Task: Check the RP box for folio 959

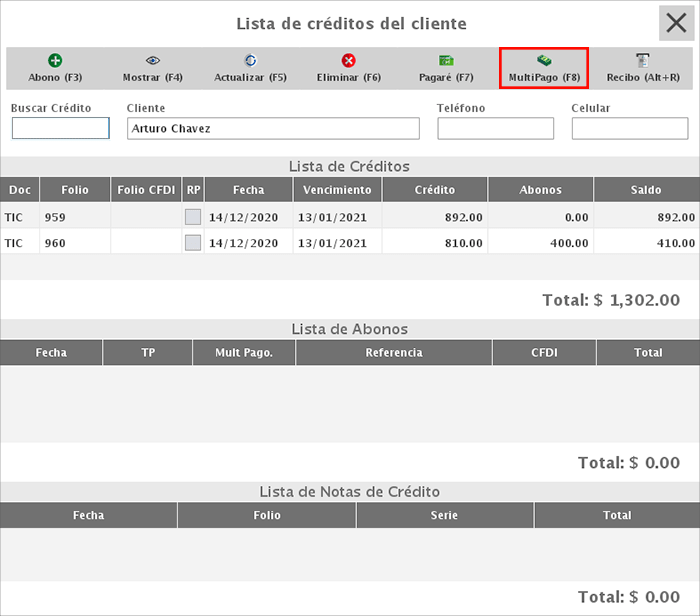Action: [x=193, y=217]
